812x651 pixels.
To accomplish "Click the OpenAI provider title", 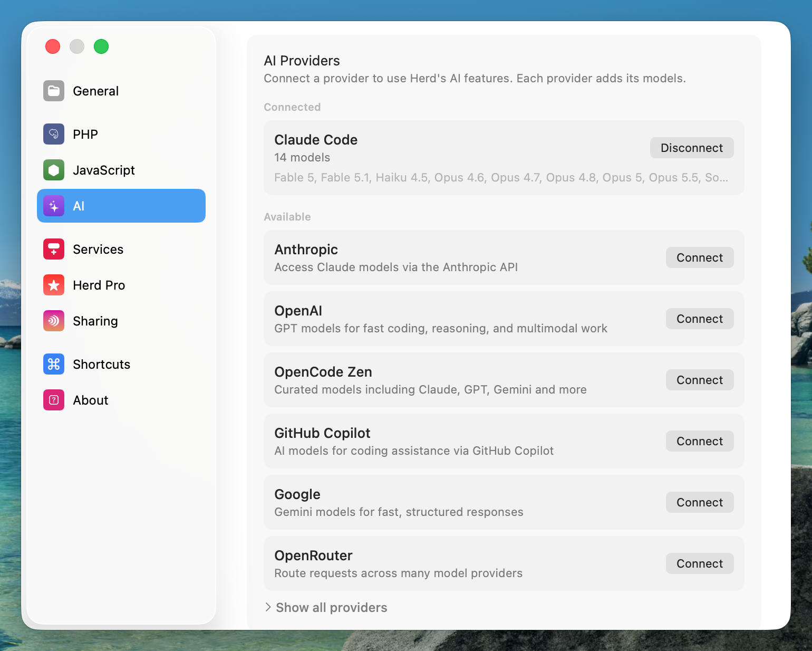I will 298,311.
